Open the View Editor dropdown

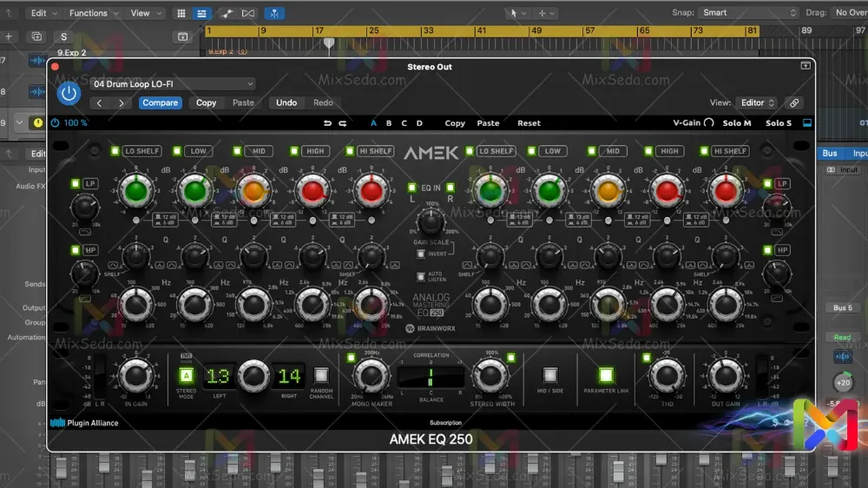(757, 102)
